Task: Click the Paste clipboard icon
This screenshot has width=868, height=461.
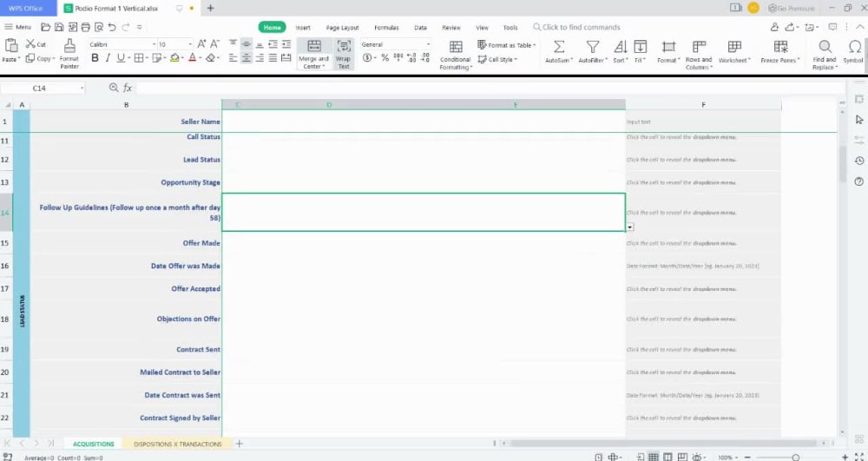Action: pos(10,46)
